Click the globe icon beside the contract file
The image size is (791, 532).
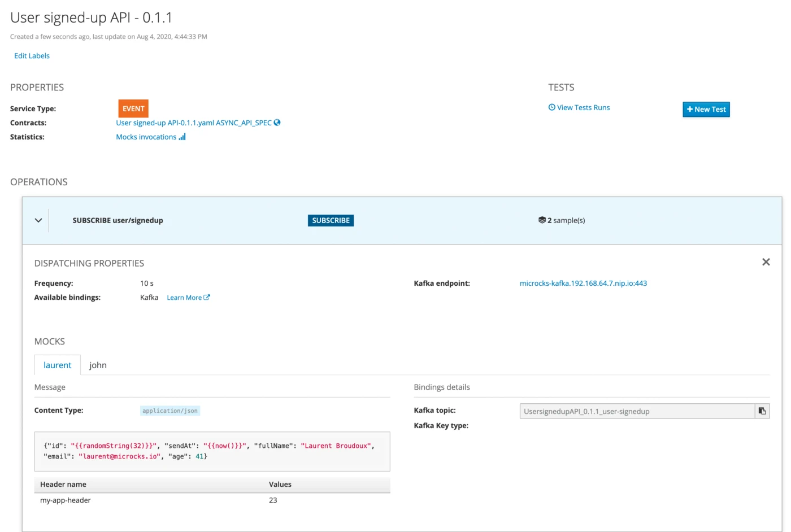point(277,123)
